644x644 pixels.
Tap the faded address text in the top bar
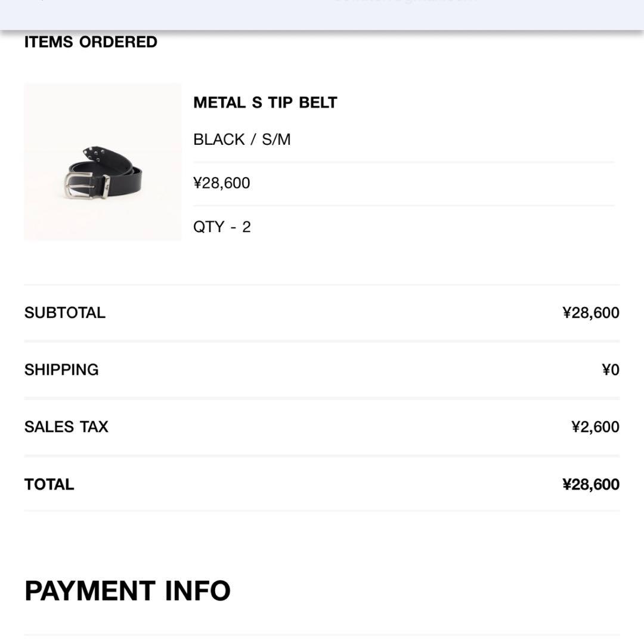coord(405,2)
